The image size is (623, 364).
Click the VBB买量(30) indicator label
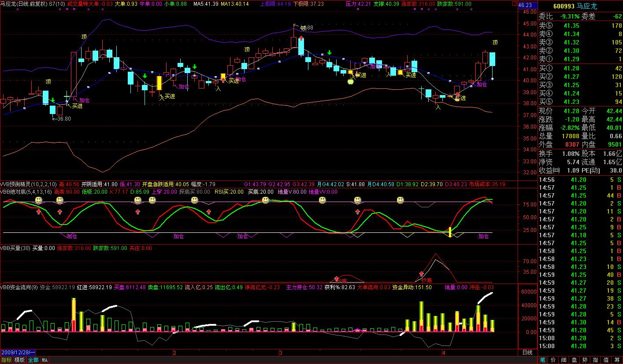[15, 248]
